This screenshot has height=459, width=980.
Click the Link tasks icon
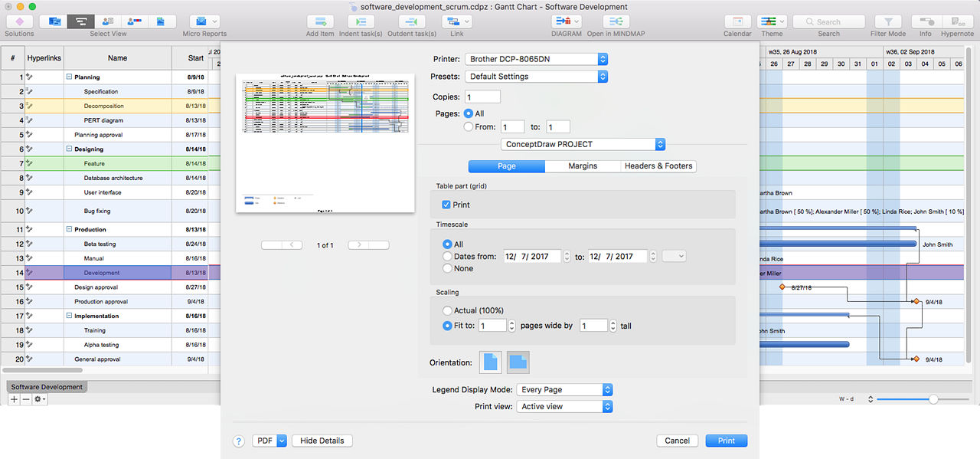tap(457, 21)
